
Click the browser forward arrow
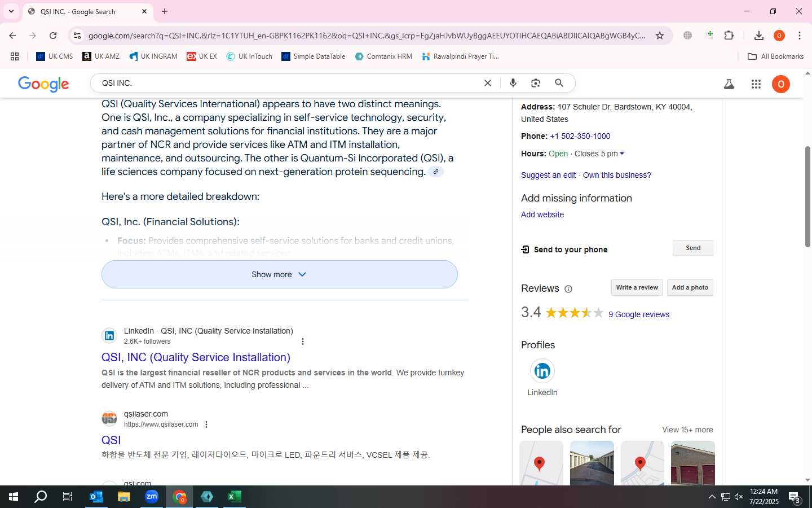33,36
